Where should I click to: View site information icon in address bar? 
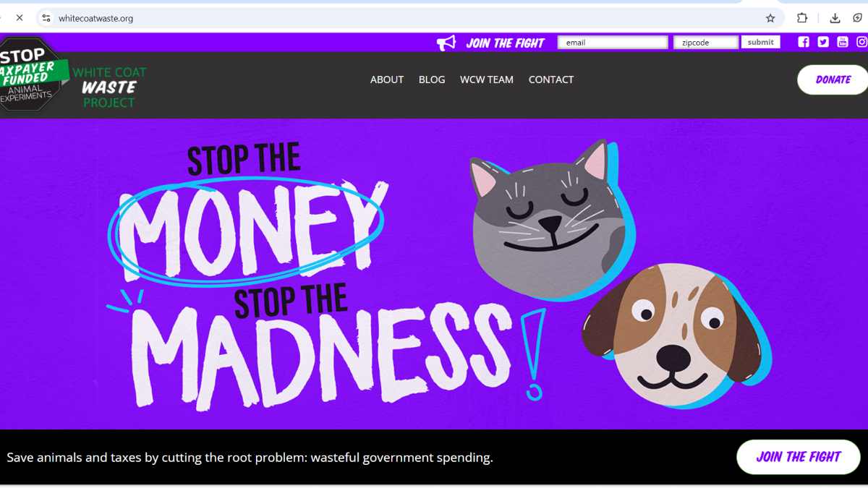click(x=46, y=18)
